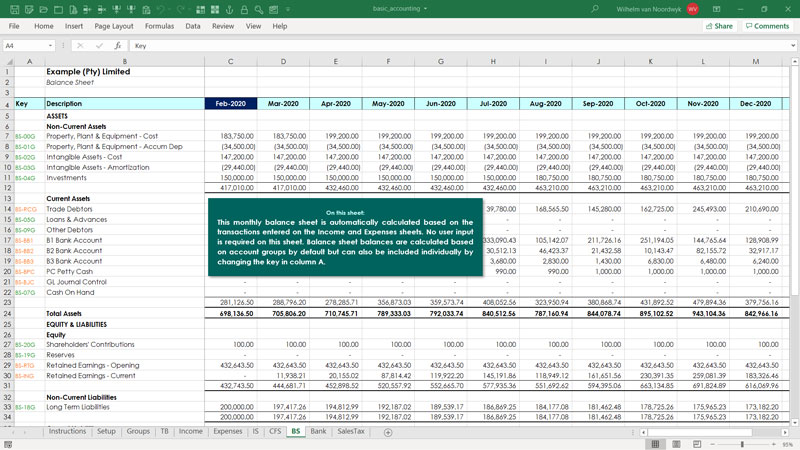Expand the formula bar chevron
Viewport: 800px width, 450px height.
tap(793, 45)
